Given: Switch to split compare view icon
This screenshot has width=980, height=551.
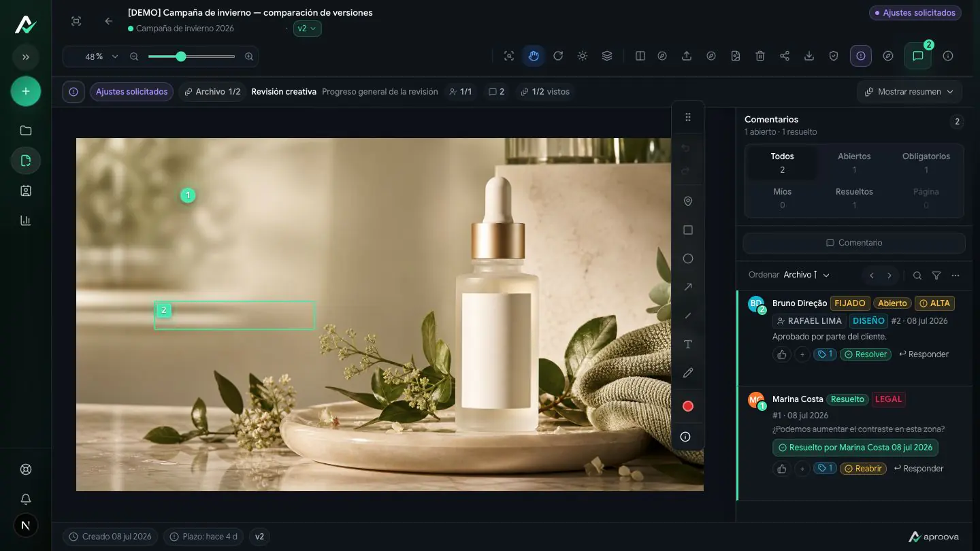Looking at the screenshot, I should [640, 56].
